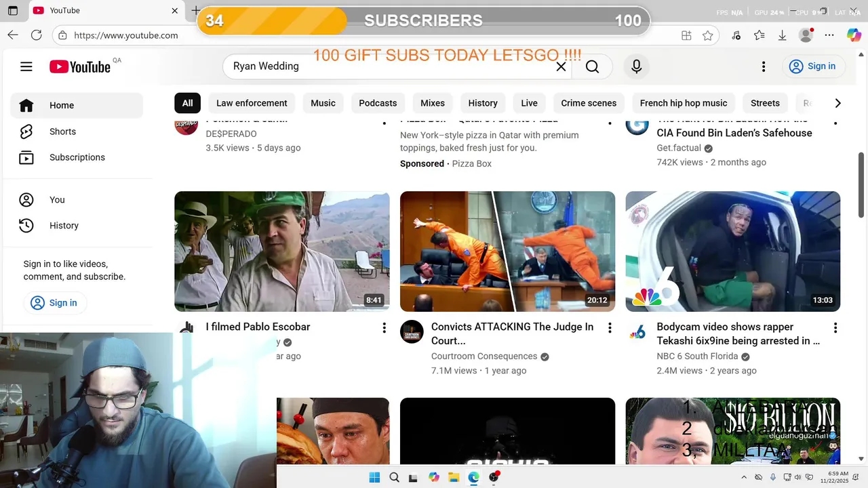Select the Crime scenes chip
Image resolution: width=868 pixels, height=488 pixels.
[x=589, y=103]
